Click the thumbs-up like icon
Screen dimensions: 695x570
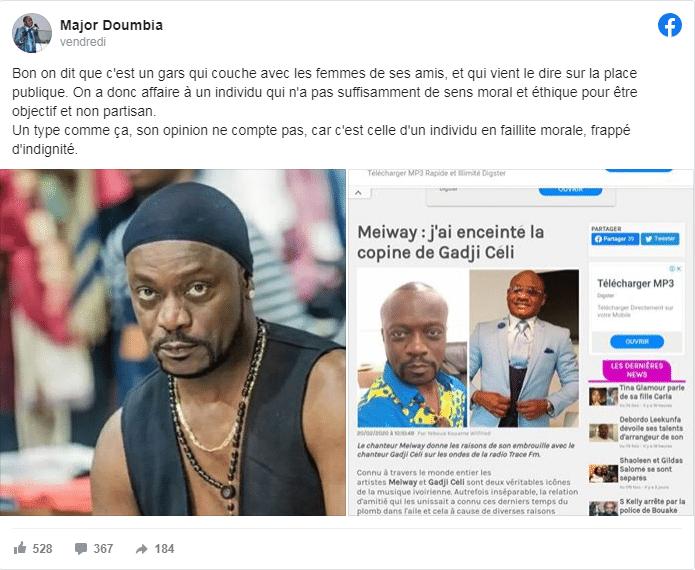click(20, 548)
